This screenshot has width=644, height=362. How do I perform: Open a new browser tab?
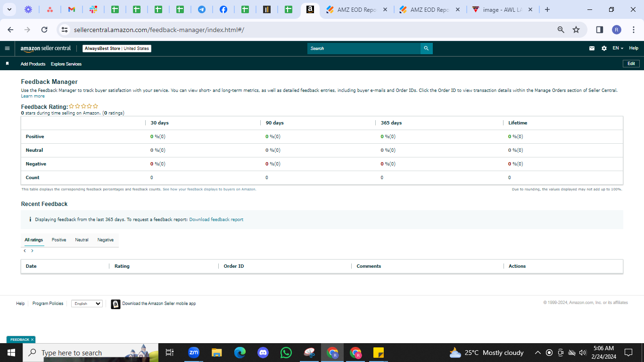click(x=547, y=9)
